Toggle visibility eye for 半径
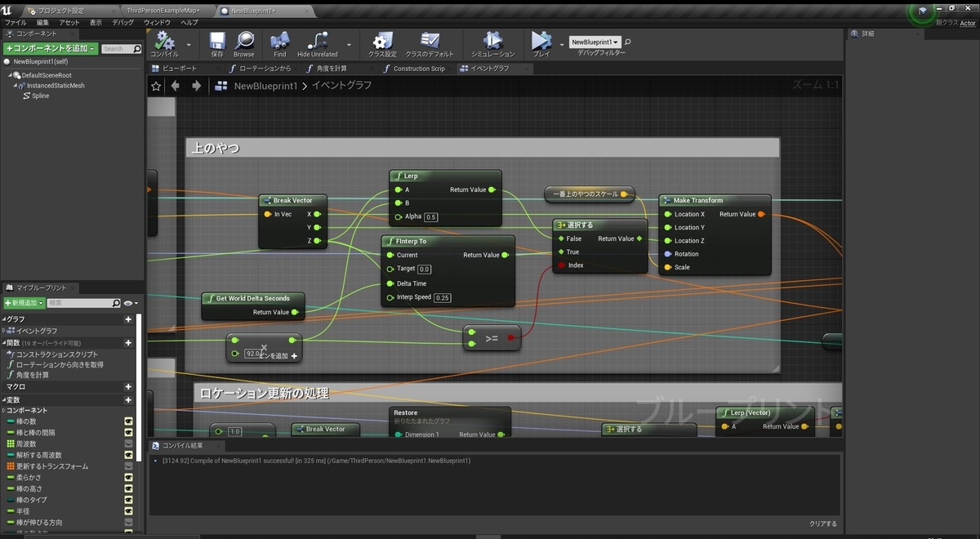 (128, 511)
